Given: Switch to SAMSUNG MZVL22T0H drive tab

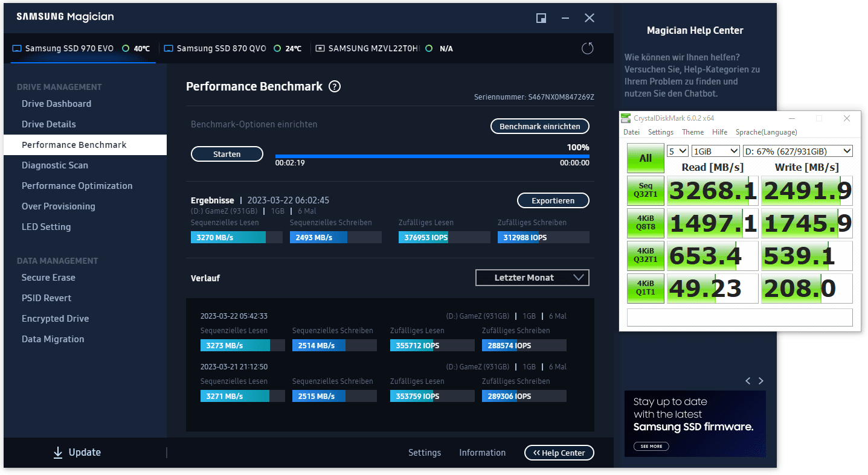Looking at the screenshot, I should (384, 48).
